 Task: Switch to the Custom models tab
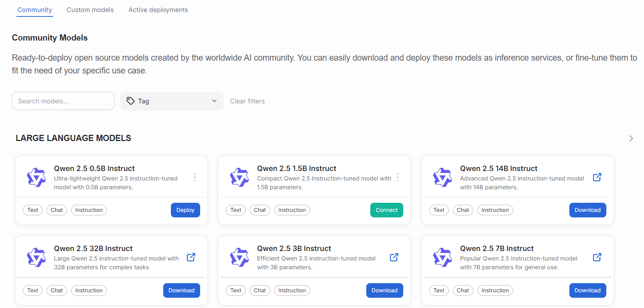(90, 10)
